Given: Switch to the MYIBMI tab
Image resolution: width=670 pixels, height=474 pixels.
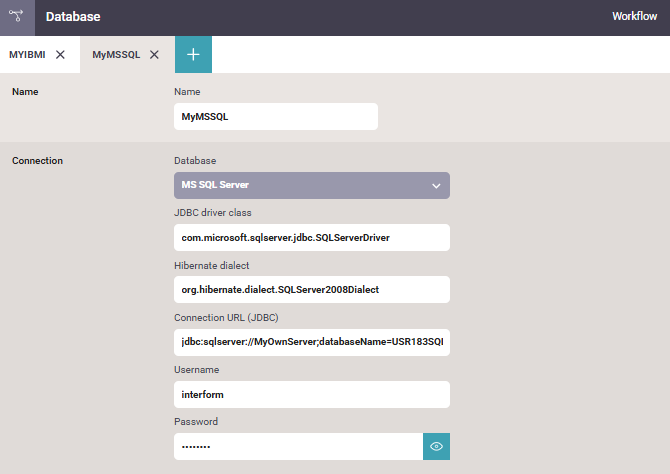Looking at the screenshot, I should click(27, 55).
